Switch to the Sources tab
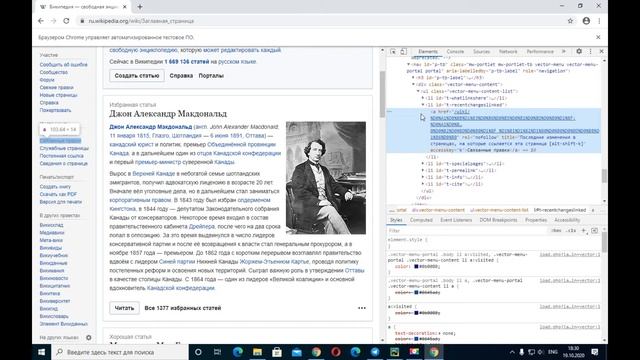The width and height of the screenshot is (640, 360). [x=481, y=52]
